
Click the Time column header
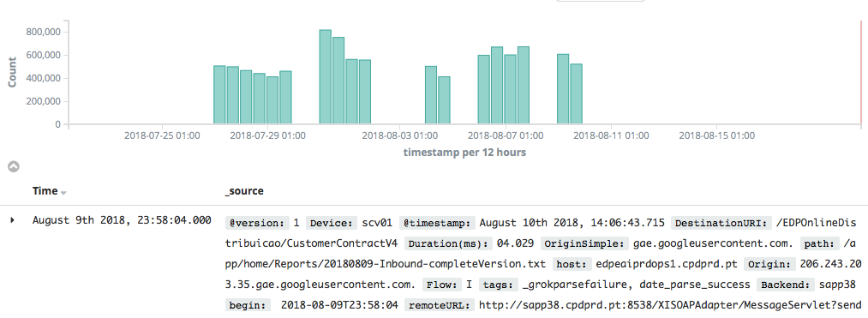[x=45, y=191]
